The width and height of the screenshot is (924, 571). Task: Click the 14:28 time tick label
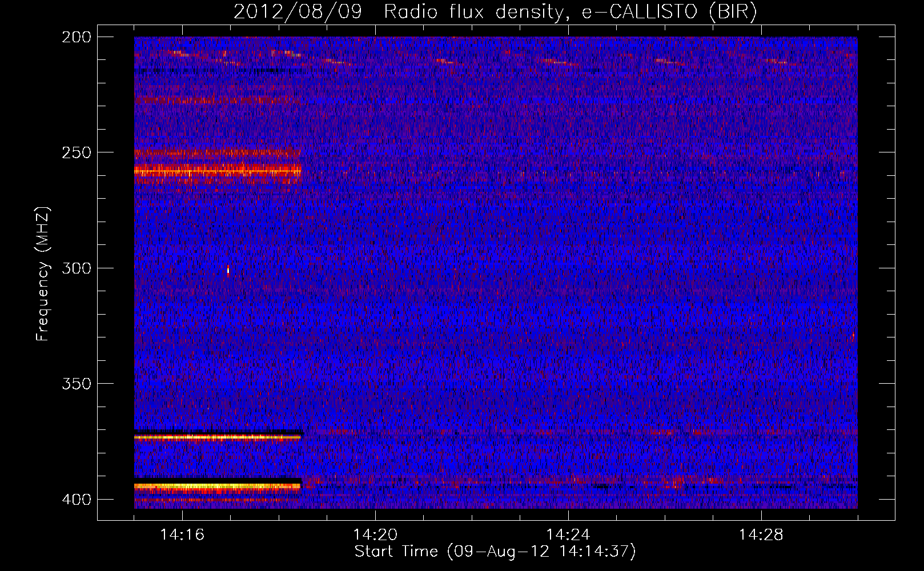761,535
